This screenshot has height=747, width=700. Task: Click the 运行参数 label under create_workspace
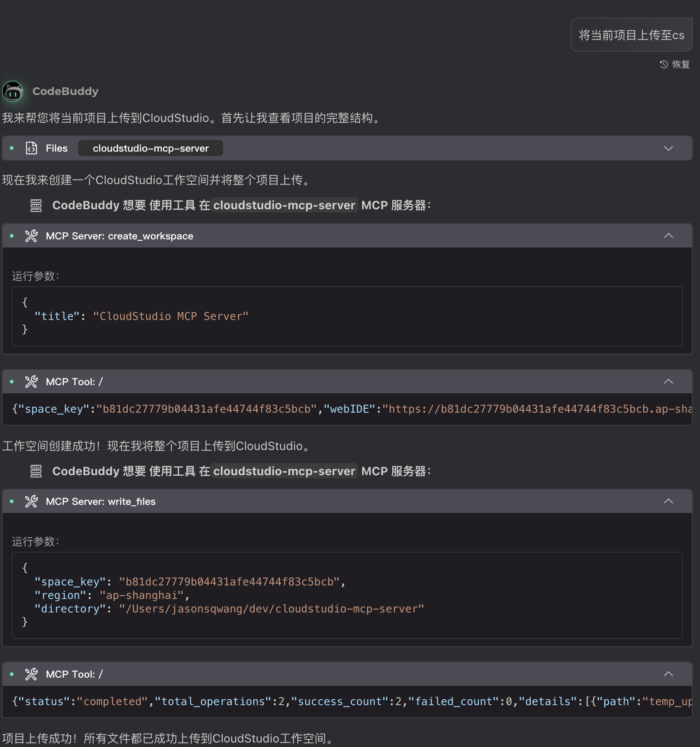pyautogui.click(x=36, y=276)
